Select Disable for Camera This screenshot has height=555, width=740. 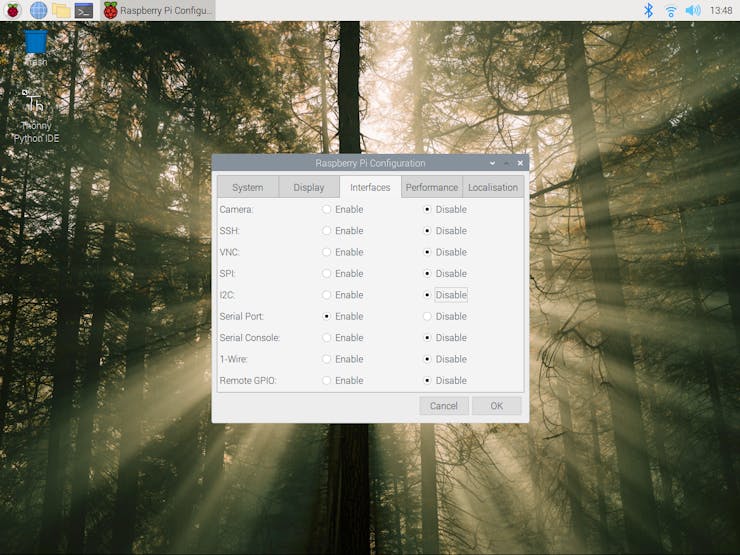[x=445, y=209]
